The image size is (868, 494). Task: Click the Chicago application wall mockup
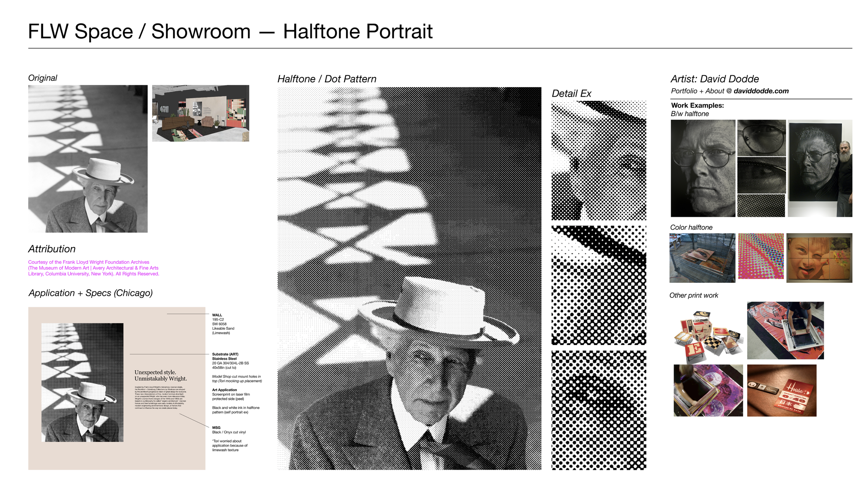117,388
